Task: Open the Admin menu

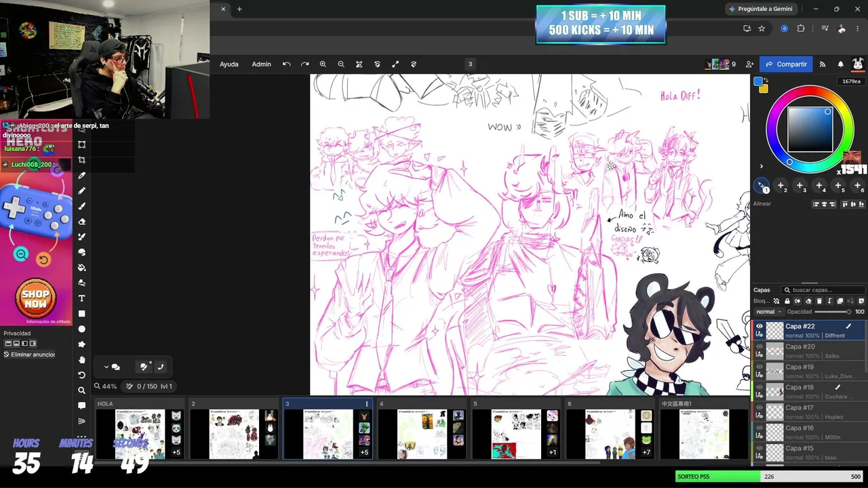Action: pos(261,64)
